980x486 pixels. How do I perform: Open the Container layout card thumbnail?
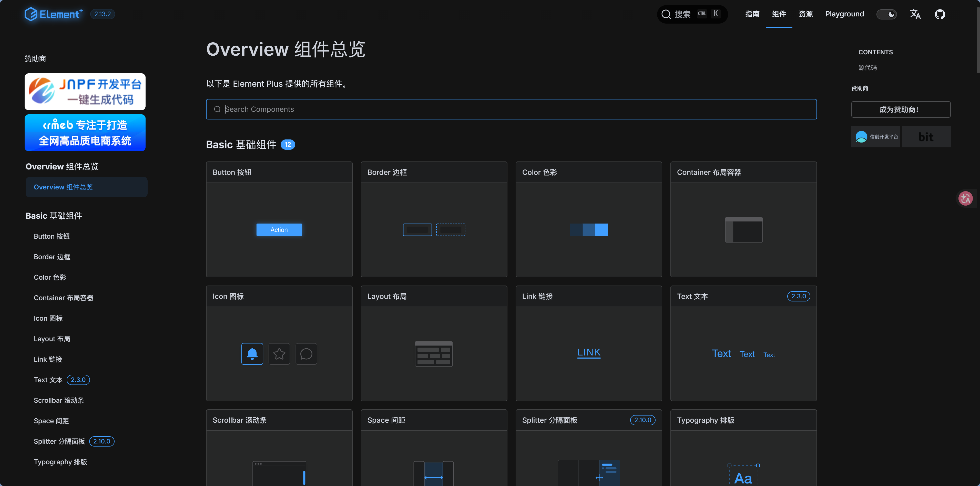pyautogui.click(x=743, y=229)
